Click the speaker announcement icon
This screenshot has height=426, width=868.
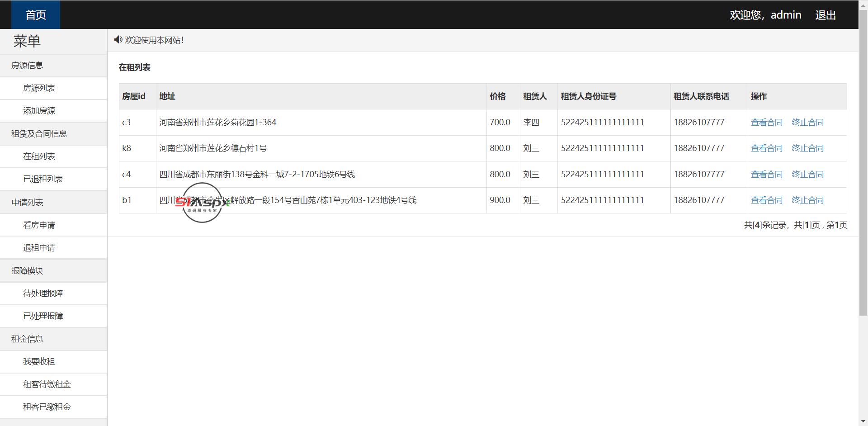(x=118, y=40)
